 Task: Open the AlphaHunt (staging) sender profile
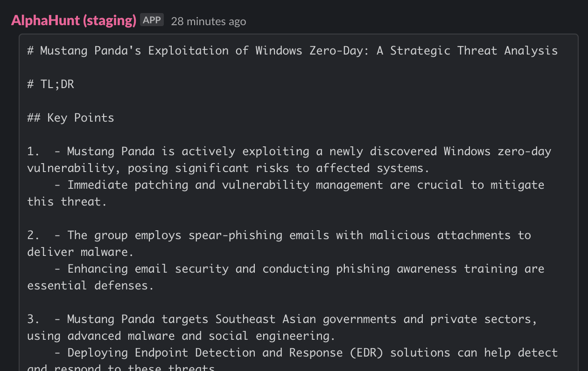74,21
